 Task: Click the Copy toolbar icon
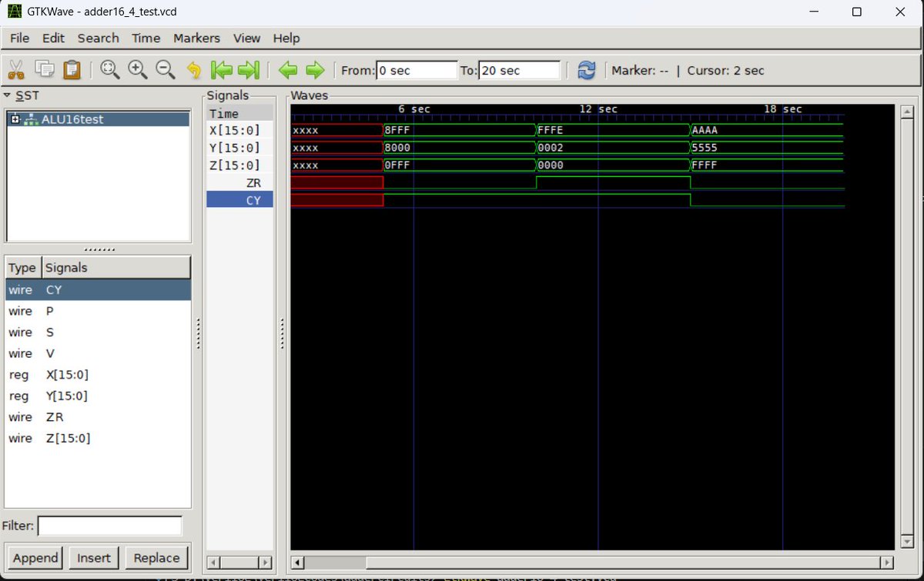click(x=44, y=70)
